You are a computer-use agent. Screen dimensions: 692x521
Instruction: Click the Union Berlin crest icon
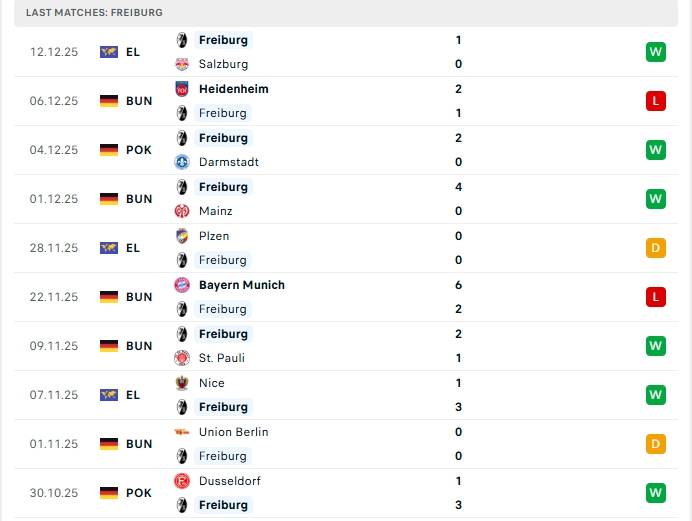182,432
